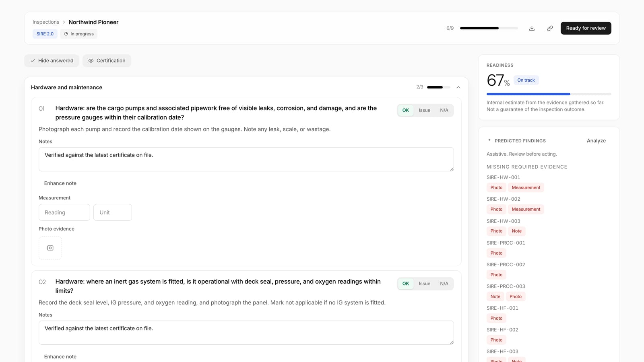Mark question 01 as N/A
The image size is (644, 362).
tap(444, 110)
